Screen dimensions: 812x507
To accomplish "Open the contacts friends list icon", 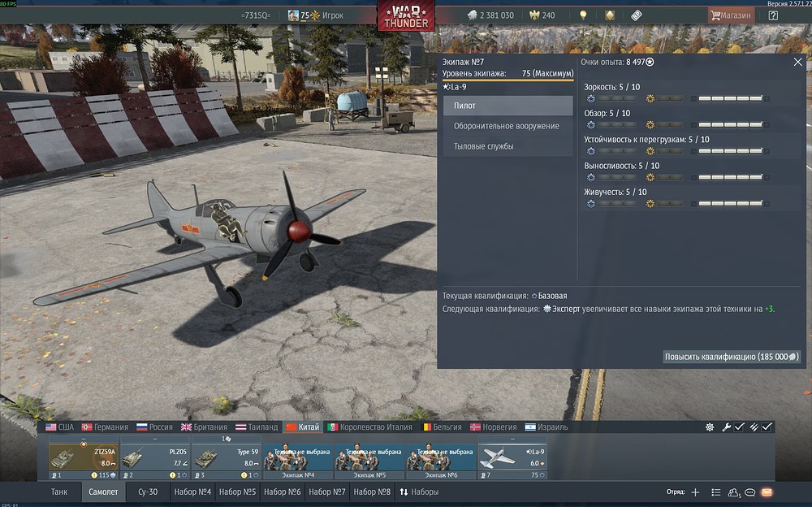I will click(733, 492).
